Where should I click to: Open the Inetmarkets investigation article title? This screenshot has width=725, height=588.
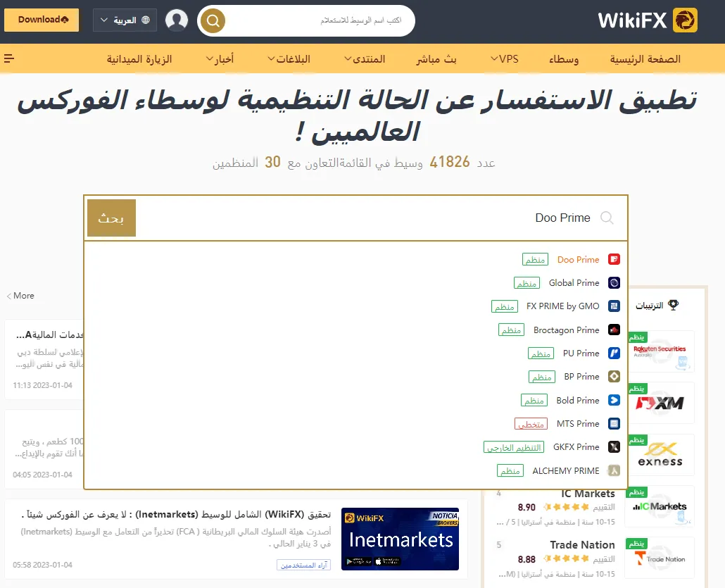(x=176, y=514)
